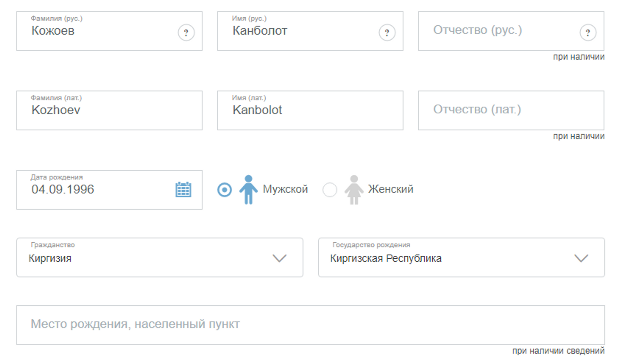This screenshot has width=641, height=364.
Task: Expand Государство рождения dropdown arrow
Action: click(581, 258)
